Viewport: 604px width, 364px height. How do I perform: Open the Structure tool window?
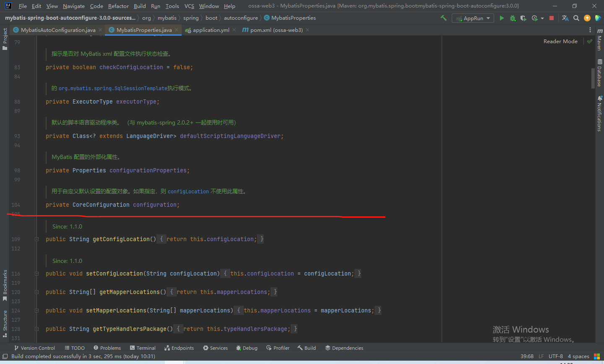point(5,324)
